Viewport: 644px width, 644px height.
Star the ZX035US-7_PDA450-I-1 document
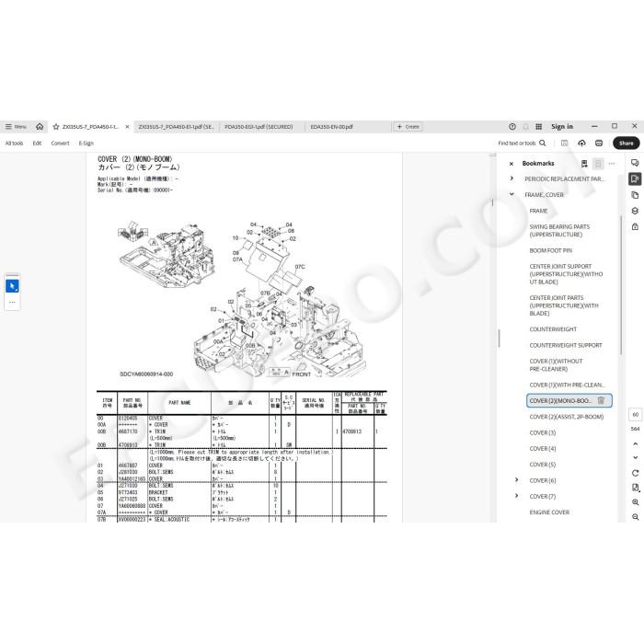point(56,127)
